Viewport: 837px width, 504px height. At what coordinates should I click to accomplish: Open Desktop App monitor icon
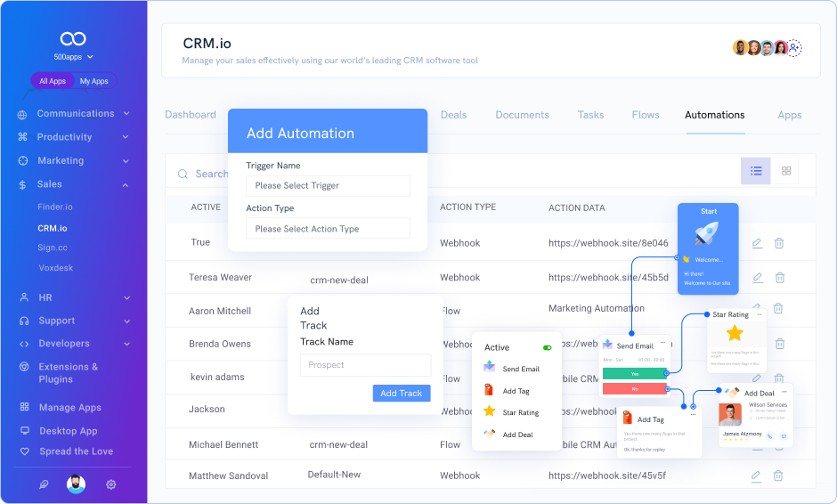coord(25,430)
